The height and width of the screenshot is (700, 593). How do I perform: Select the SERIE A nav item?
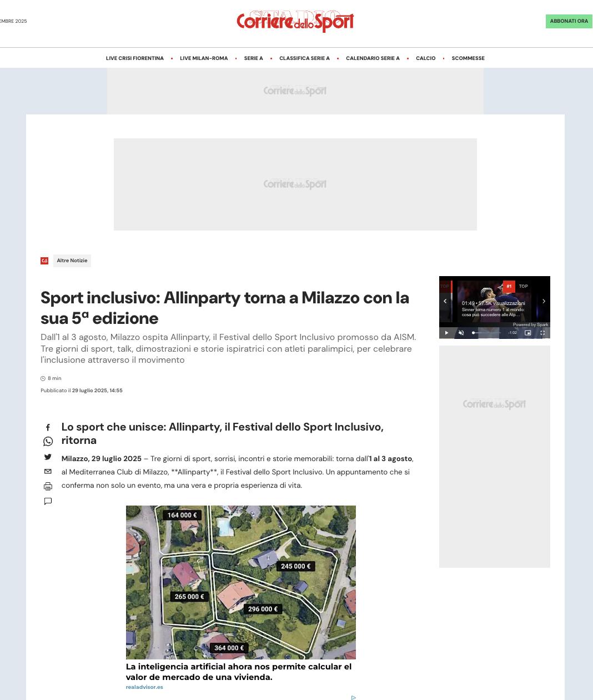tap(253, 58)
